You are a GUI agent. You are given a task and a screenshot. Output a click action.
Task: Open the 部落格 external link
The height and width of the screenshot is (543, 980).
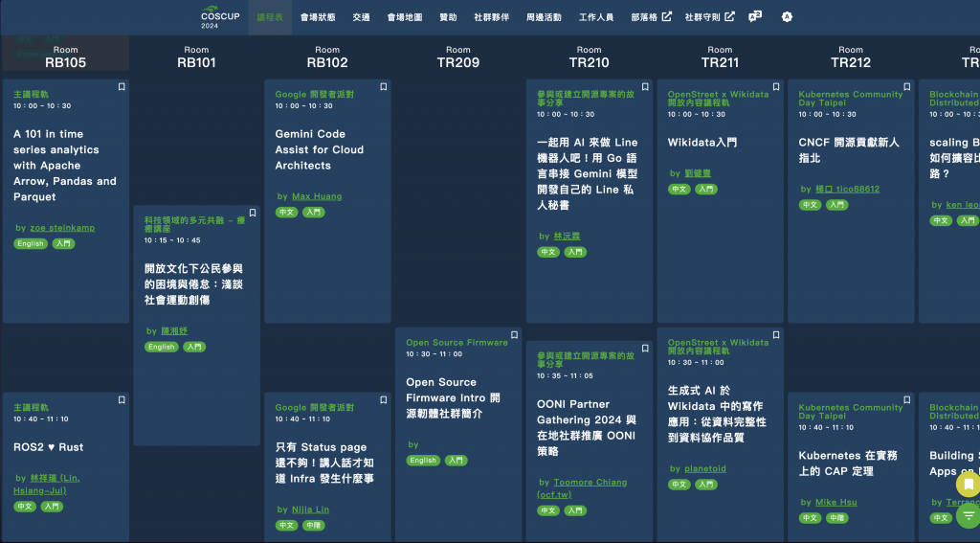point(651,17)
